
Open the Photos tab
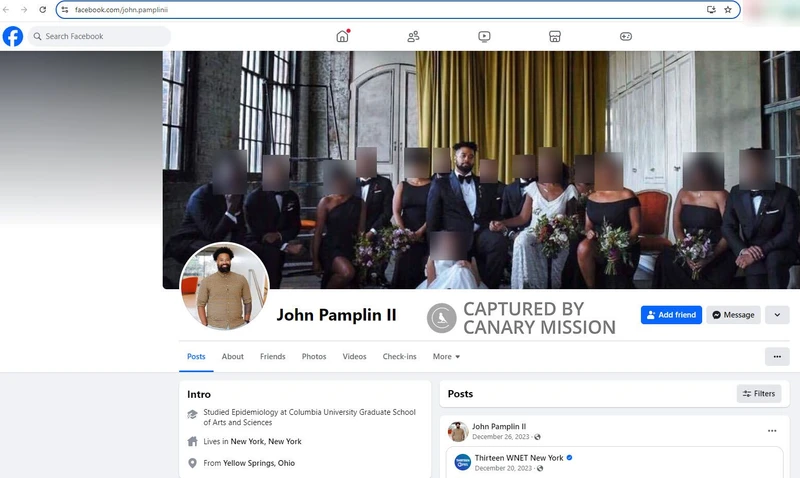click(314, 357)
